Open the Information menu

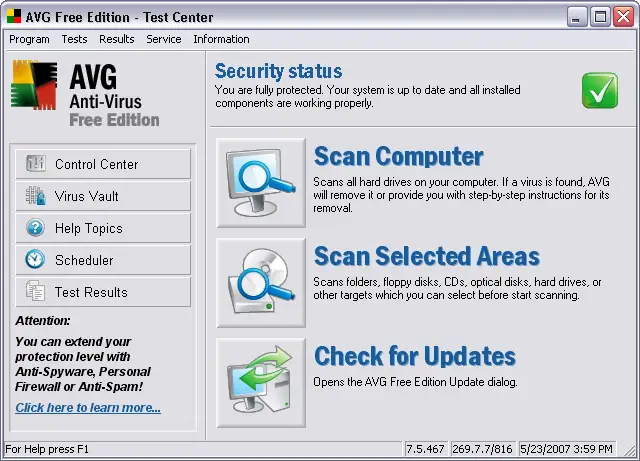pyautogui.click(x=221, y=39)
